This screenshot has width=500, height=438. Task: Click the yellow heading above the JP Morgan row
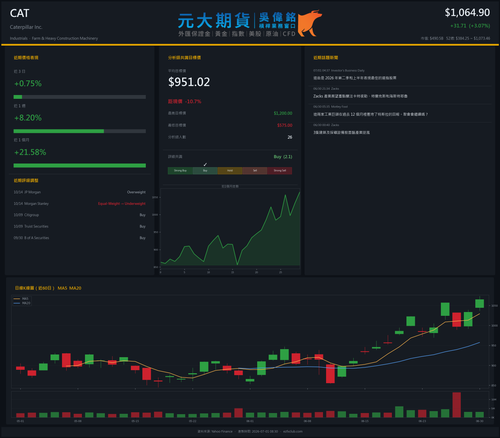point(26,180)
